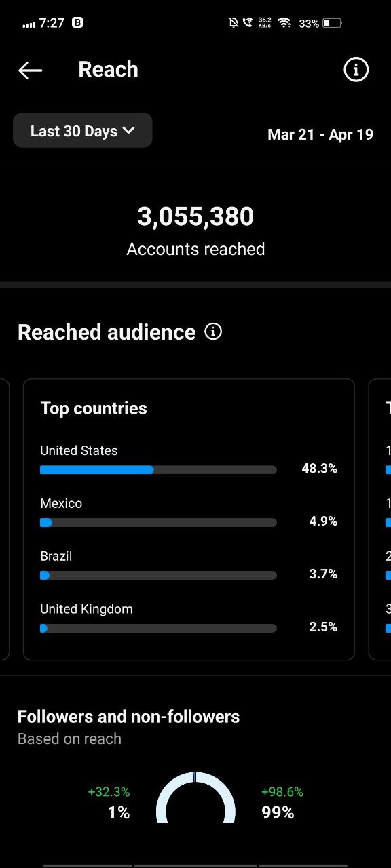
Task: Tap the back arrow icon
Action: 30,70
